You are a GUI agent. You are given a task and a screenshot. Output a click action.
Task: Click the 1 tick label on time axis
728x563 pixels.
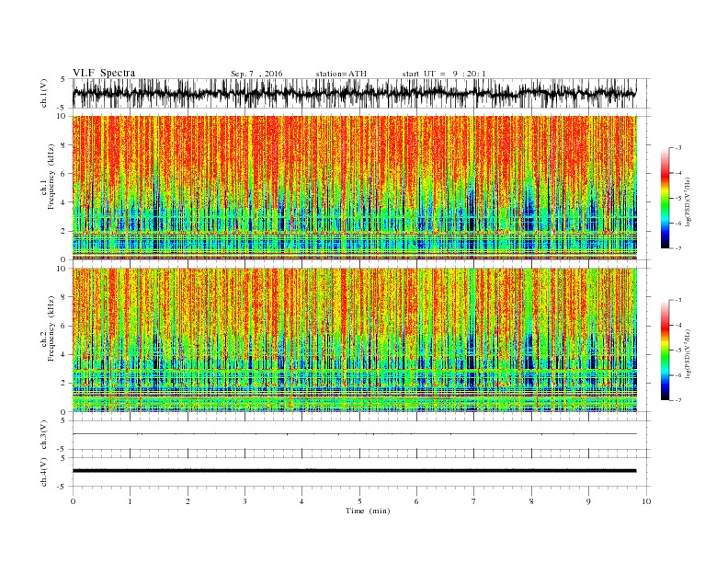pos(130,501)
